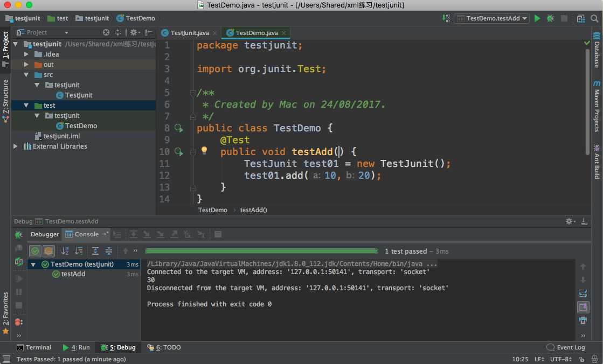Click the yellow light bulb intention icon

204,150
